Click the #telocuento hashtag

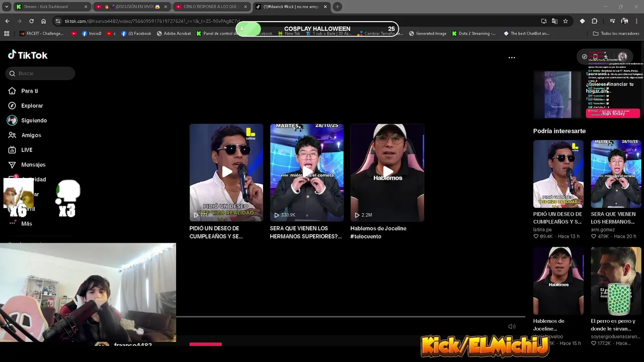tap(366, 236)
